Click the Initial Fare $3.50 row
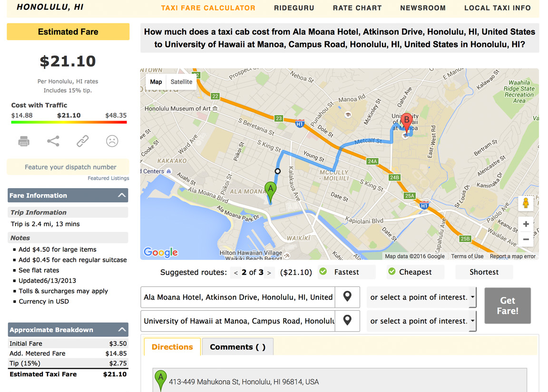Viewport: 548px width, 392px height. [x=68, y=344]
